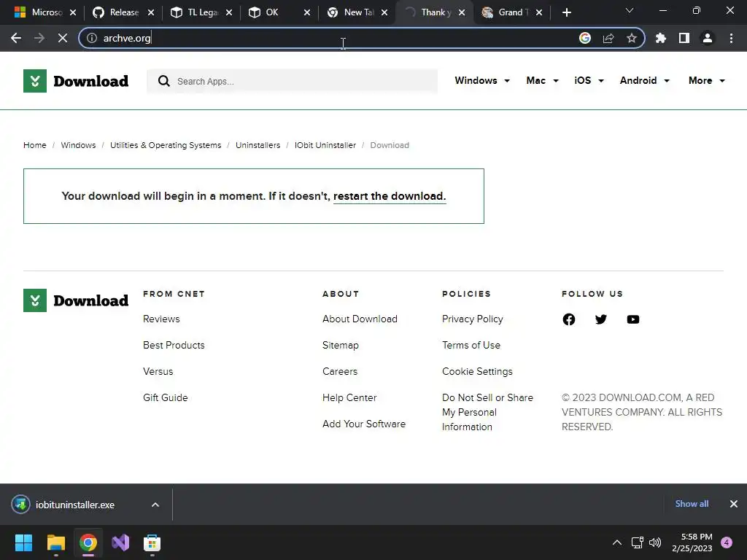Viewport: 747px width, 560px height.
Task: Open About Download footer link
Action: coord(360,319)
